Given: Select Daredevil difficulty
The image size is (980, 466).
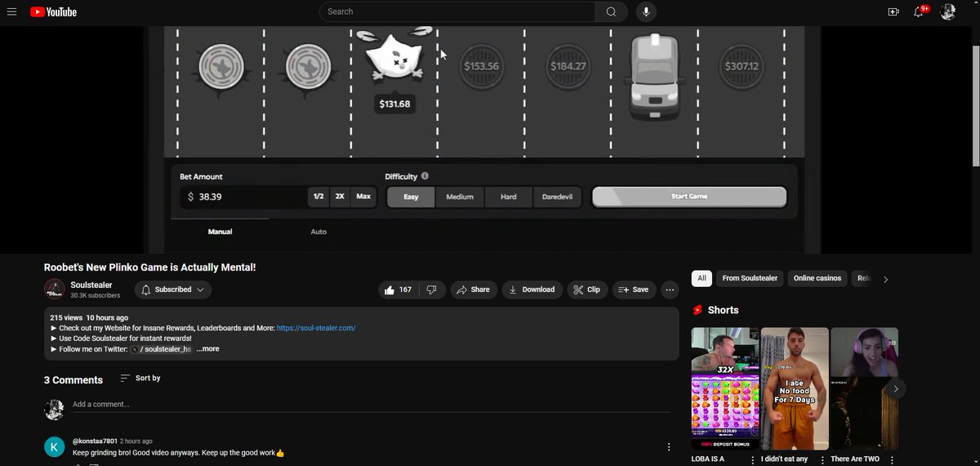Looking at the screenshot, I should (557, 197).
